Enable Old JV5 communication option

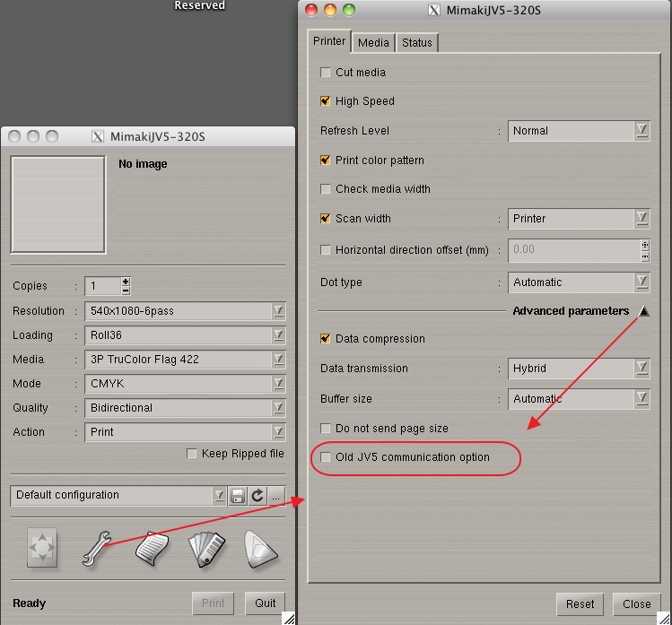[x=326, y=457]
